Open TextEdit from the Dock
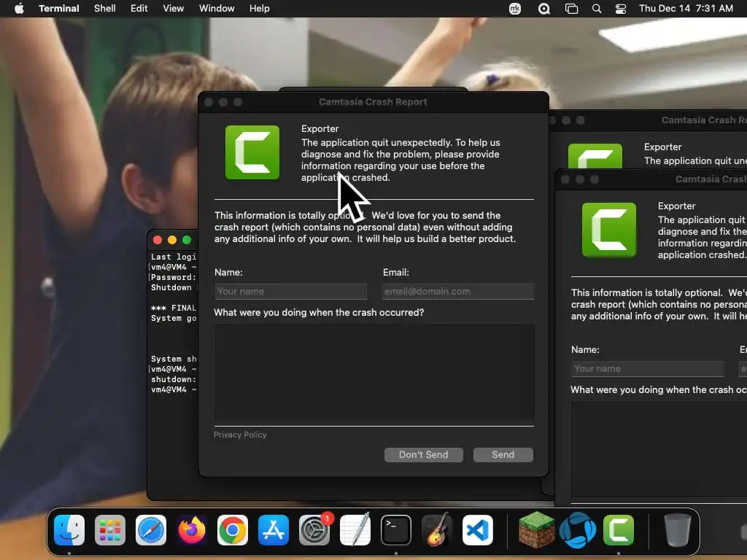The width and height of the screenshot is (747, 560). pos(355,530)
